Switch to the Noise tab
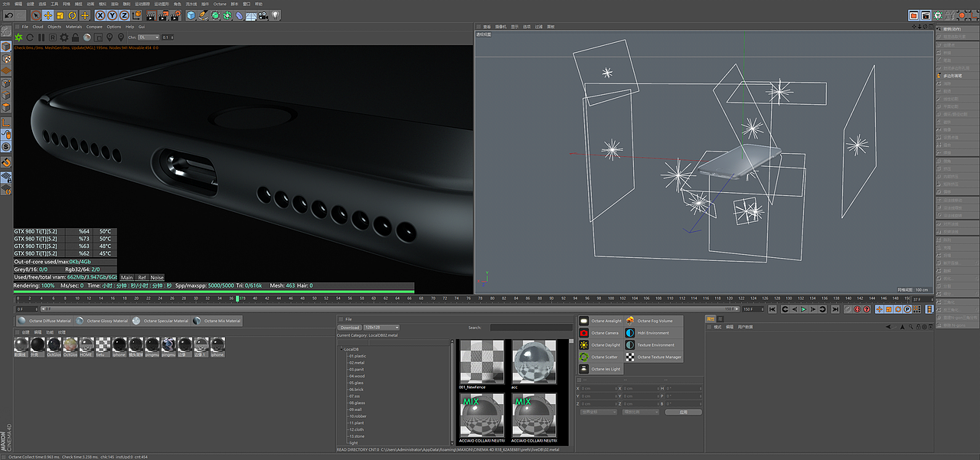Viewport: 980px width, 460px height. [157, 278]
